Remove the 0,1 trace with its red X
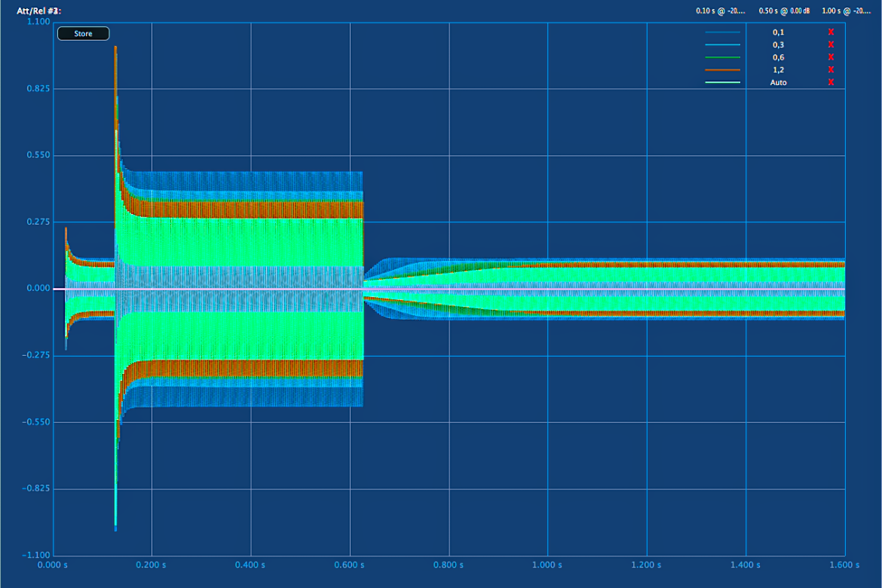The width and height of the screenshot is (882, 588). coord(831,32)
